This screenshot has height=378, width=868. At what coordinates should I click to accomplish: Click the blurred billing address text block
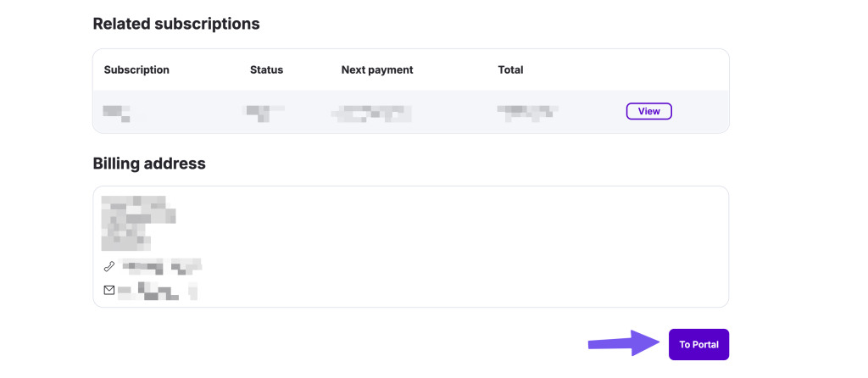coord(136,223)
